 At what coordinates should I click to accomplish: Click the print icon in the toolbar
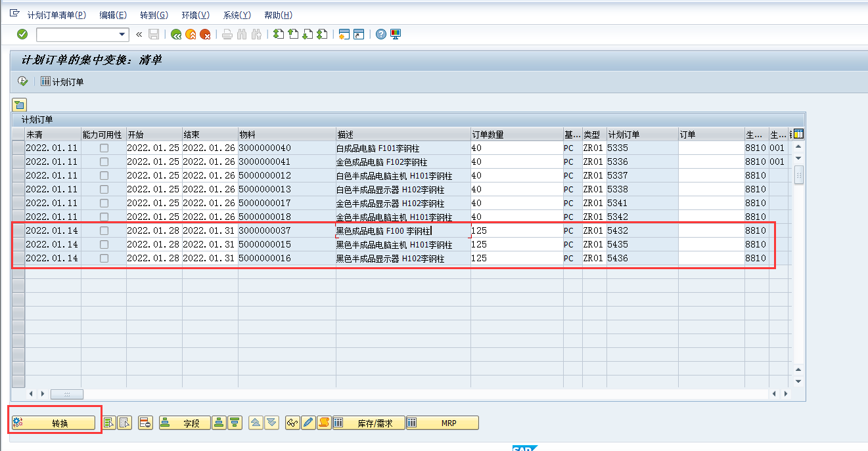pyautogui.click(x=227, y=34)
